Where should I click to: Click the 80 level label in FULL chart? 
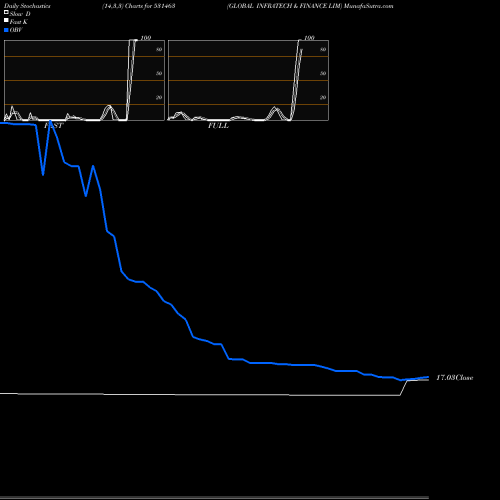(323, 49)
